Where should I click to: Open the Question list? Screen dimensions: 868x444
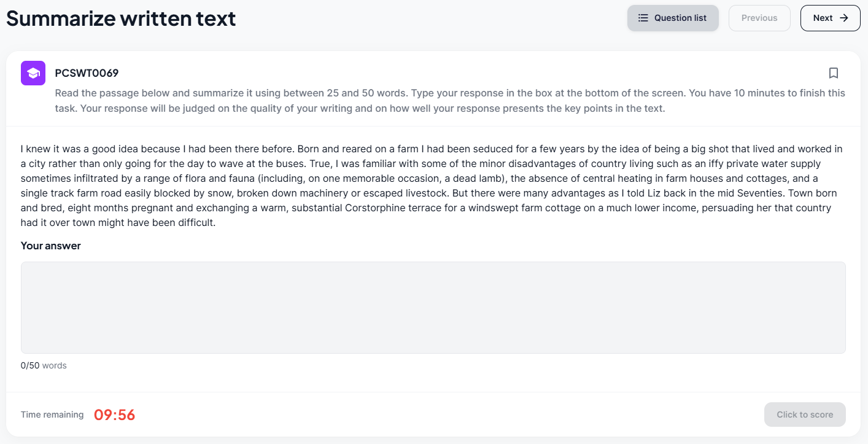coord(673,18)
